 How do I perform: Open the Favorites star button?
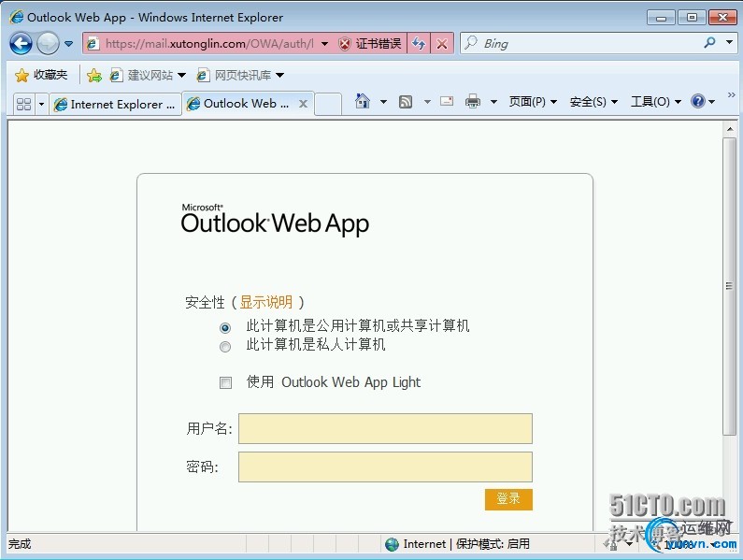41,75
